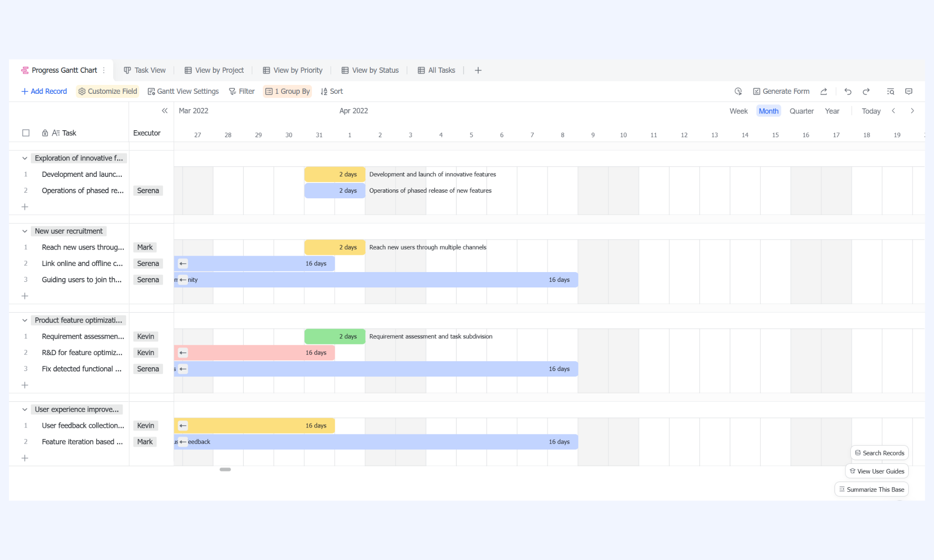934x560 pixels.
Task: Set timeline scale to Quarter
Action: (801, 111)
